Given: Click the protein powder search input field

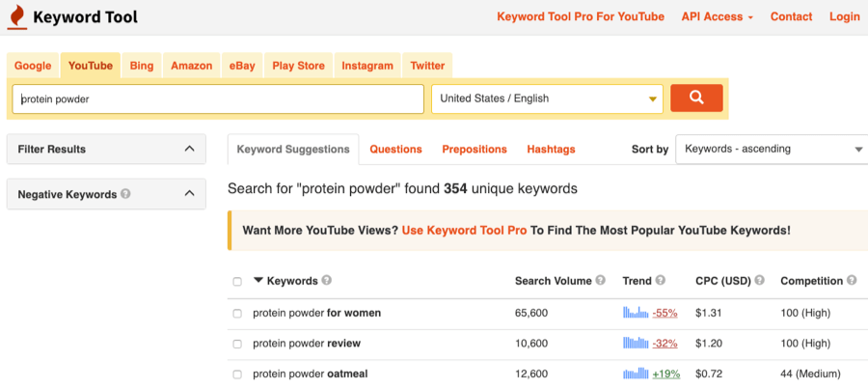Looking at the screenshot, I should point(218,98).
